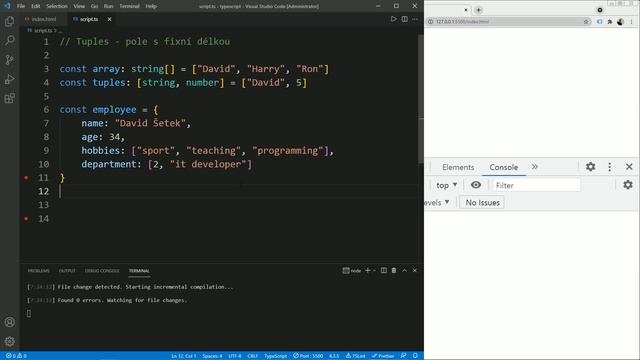The width and height of the screenshot is (640, 360).
Task: Close the script.ts editor tab
Action: point(109,19)
